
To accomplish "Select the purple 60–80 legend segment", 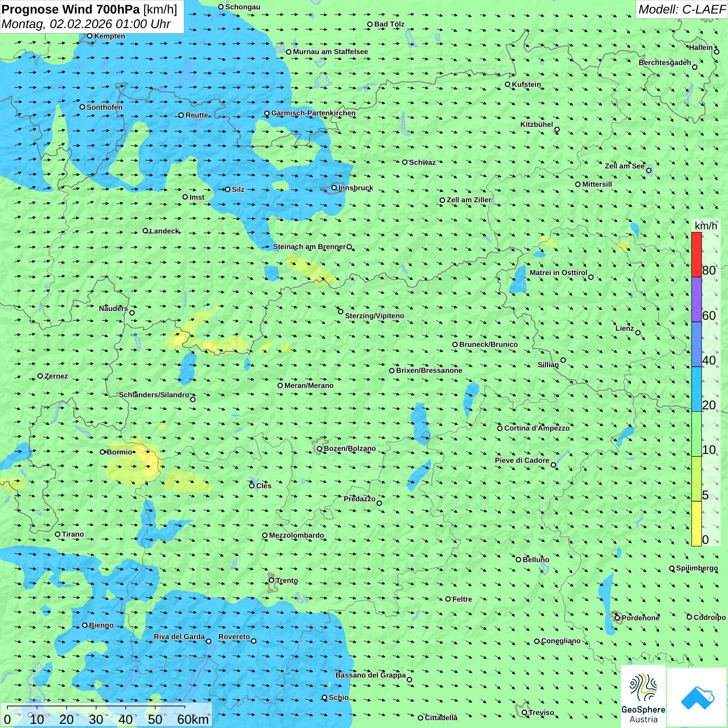I will (x=696, y=300).
